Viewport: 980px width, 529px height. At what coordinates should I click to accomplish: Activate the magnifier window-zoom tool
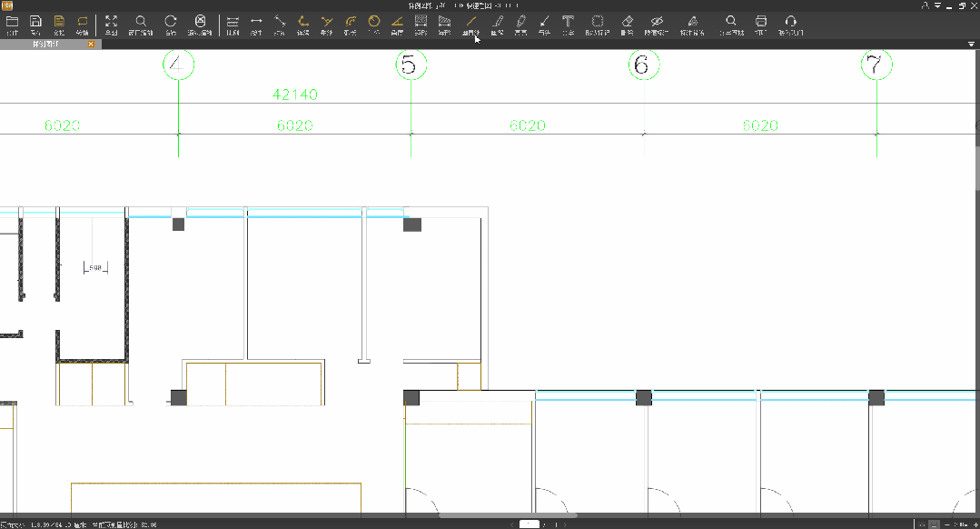(x=141, y=25)
